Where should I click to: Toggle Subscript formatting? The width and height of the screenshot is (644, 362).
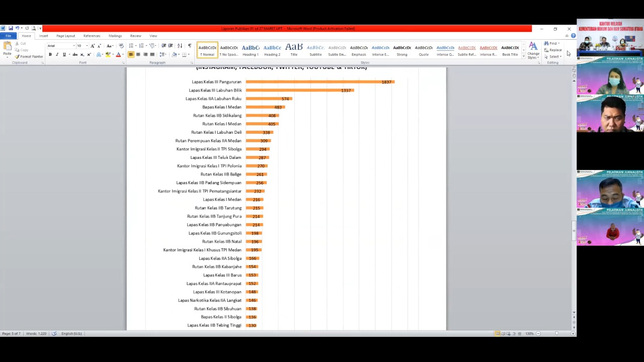pyautogui.click(x=82, y=54)
